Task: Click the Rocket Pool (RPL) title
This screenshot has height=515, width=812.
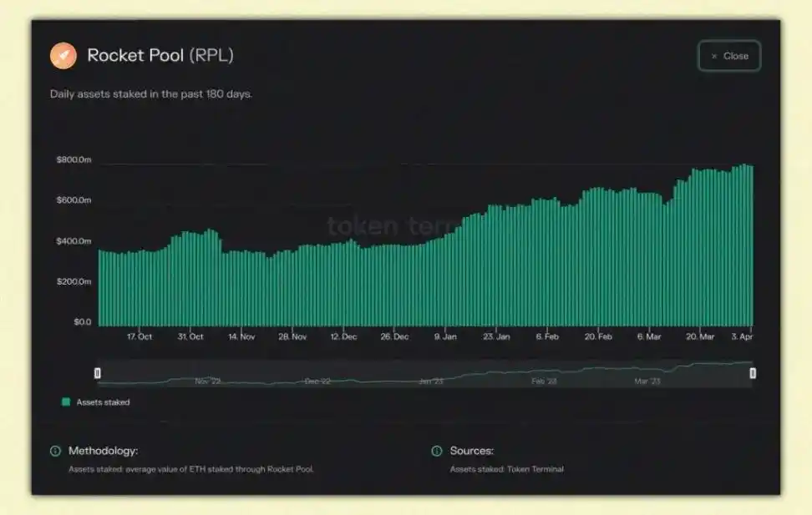Action: (160, 55)
